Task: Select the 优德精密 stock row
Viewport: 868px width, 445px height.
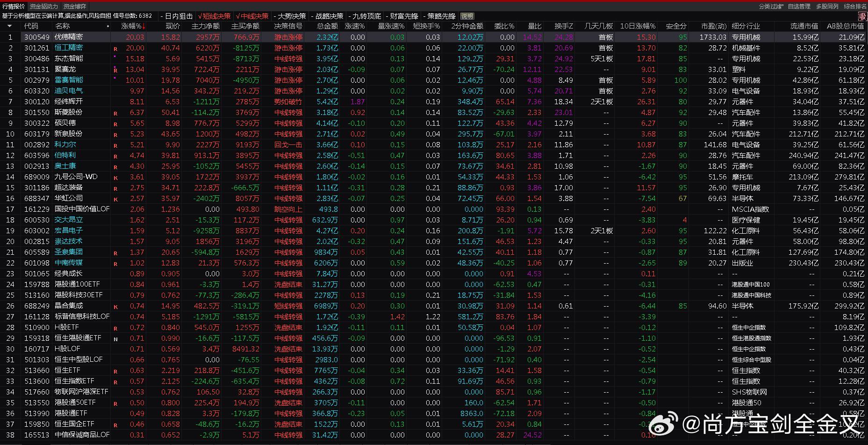Action: click(69, 37)
